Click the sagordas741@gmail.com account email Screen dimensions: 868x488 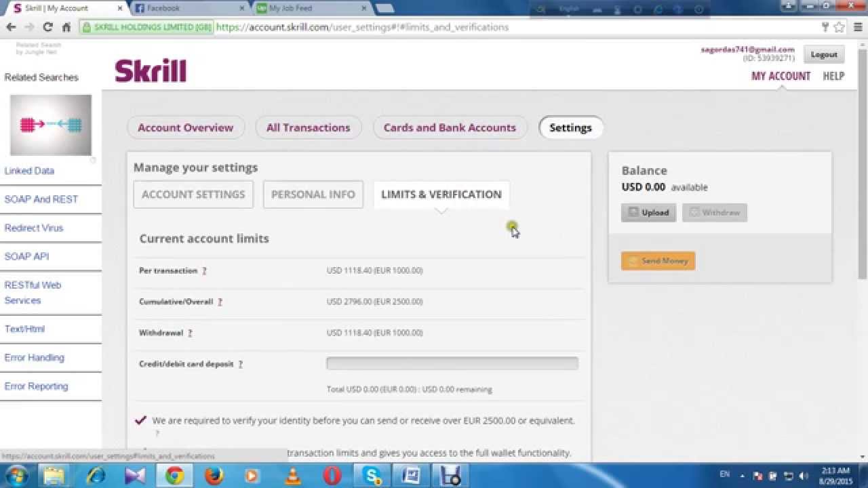coord(747,49)
